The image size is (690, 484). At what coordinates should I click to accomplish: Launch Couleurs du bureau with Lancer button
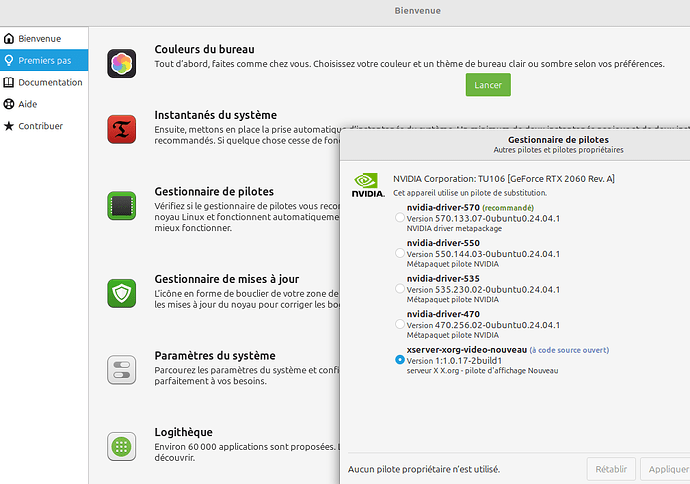[x=488, y=85]
